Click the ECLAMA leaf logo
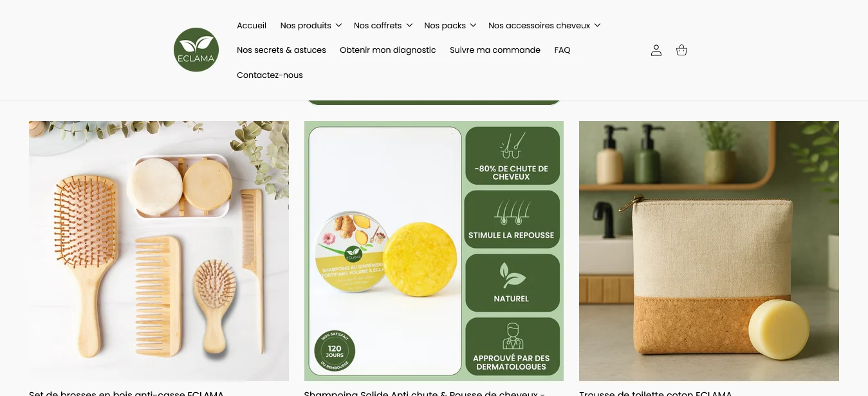868x396 pixels. [x=196, y=50]
